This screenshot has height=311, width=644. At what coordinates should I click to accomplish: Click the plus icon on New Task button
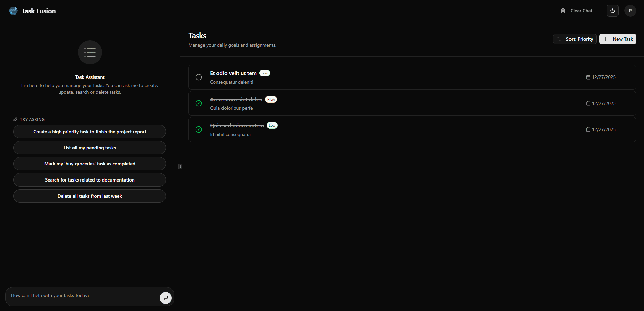tap(605, 39)
